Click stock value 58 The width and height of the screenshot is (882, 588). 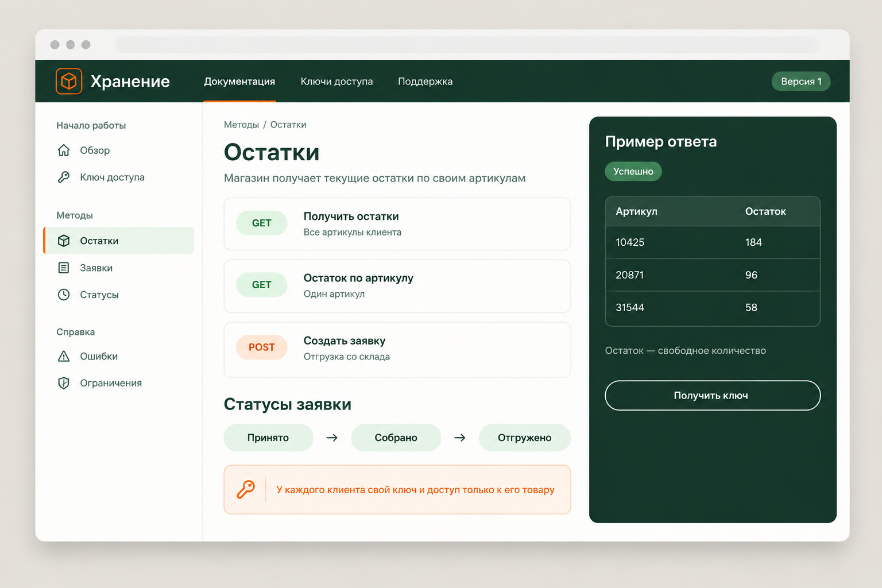click(751, 308)
